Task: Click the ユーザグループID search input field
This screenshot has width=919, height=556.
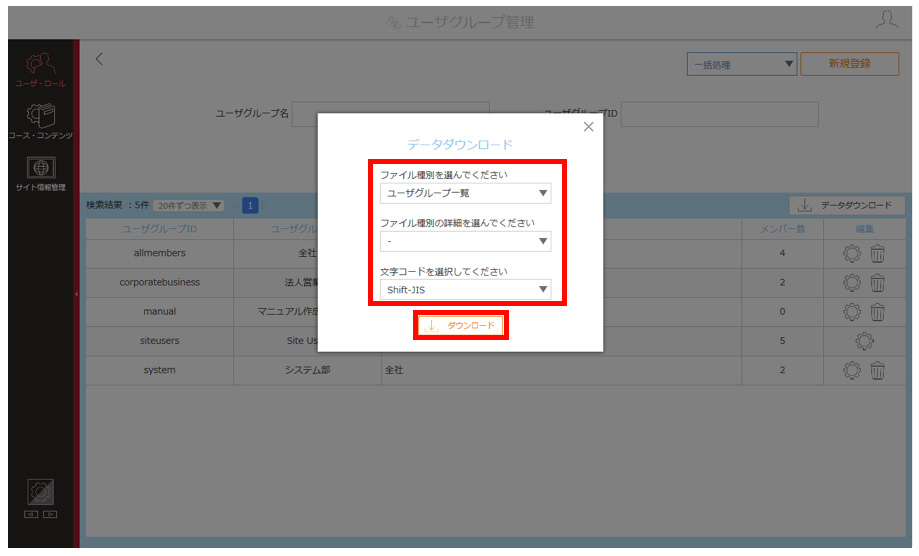Action: coord(720,114)
